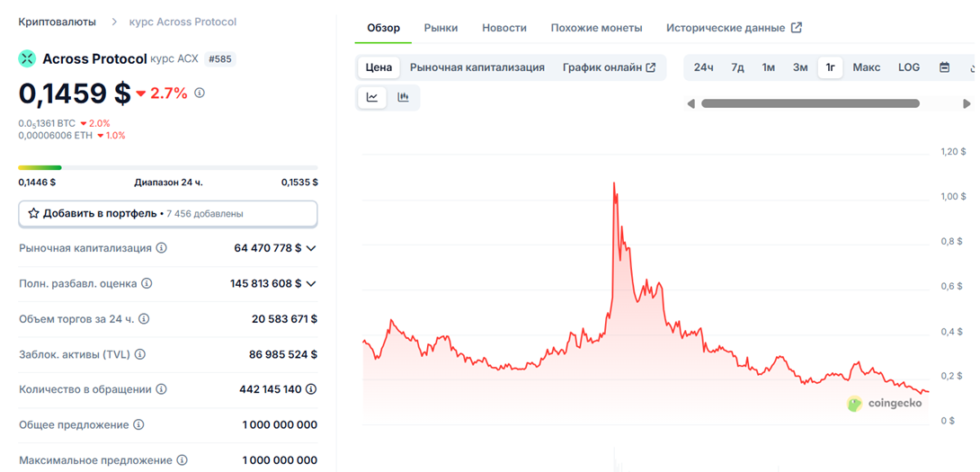Click курс Across Protocol breadcrumb
Viewport: 980px width, 472px height.
pyautogui.click(x=183, y=22)
